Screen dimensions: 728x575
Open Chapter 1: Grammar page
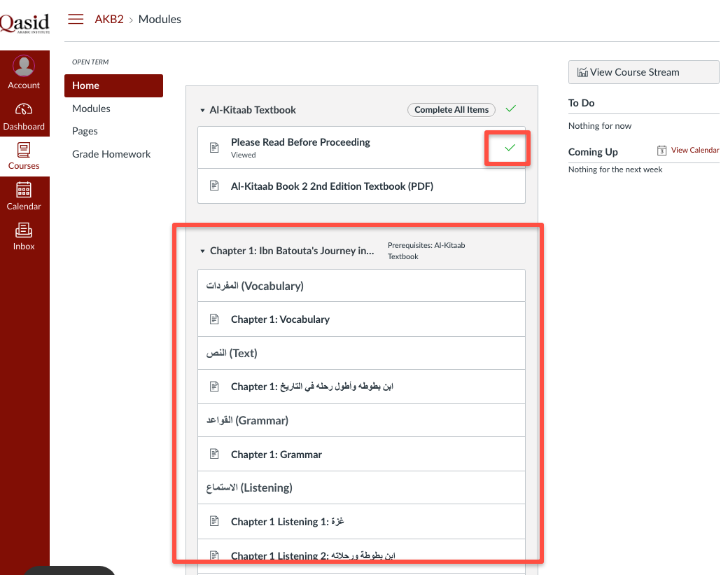pyautogui.click(x=276, y=455)
